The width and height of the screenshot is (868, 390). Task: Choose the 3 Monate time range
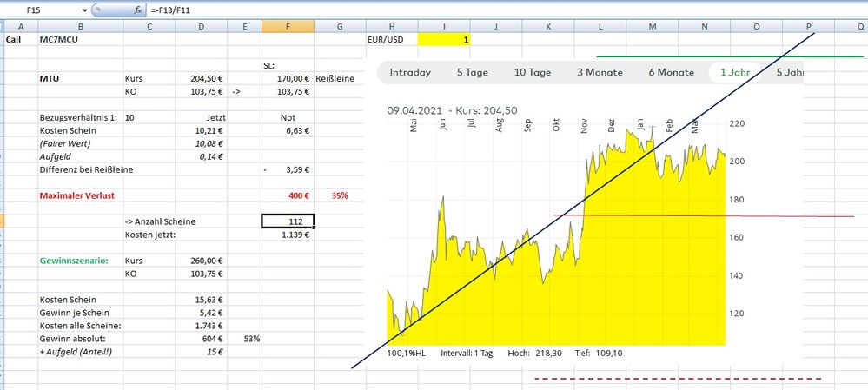[600, 72]
